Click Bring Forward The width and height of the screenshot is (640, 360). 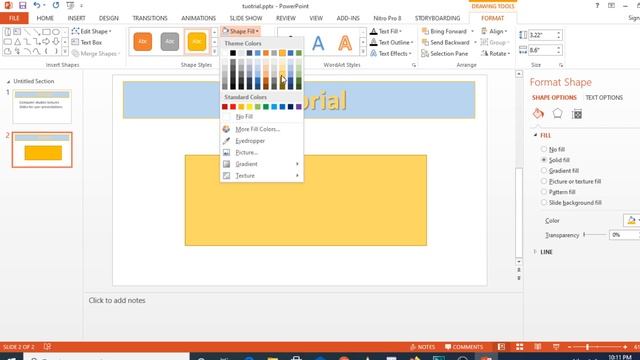coord(444,31)
